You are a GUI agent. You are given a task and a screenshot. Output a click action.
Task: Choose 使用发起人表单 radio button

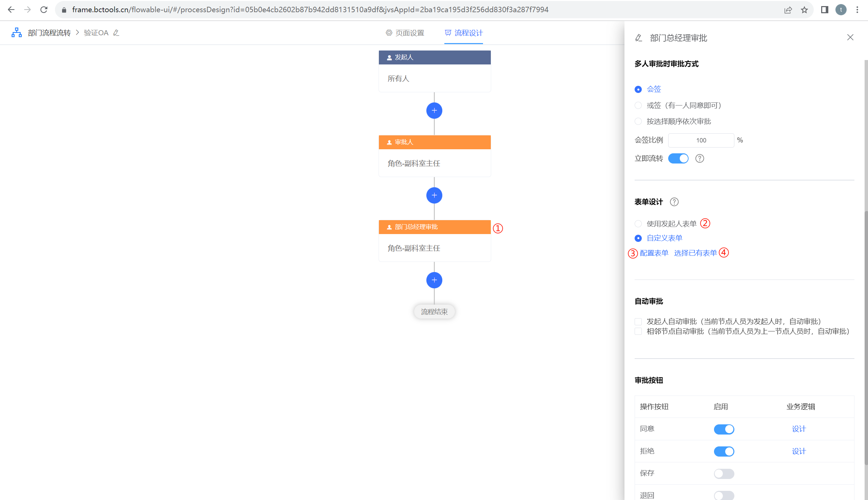coord(638,224)
